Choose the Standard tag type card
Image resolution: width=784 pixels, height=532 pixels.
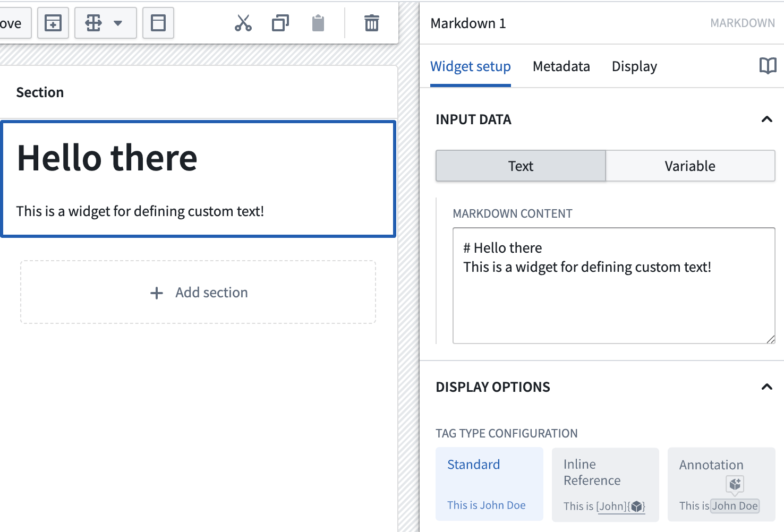click(x=489, y=483)
